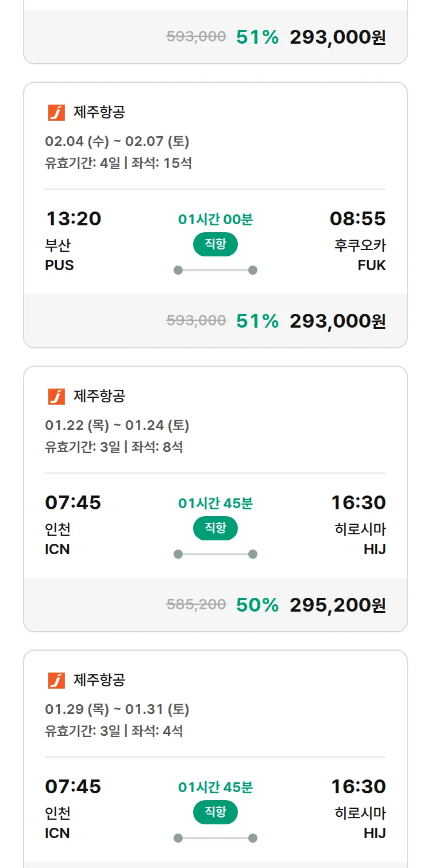Click route line of 01.29 Hiroshima flight
The width and height of the screenshot is (431, 868).
point(215,838)
